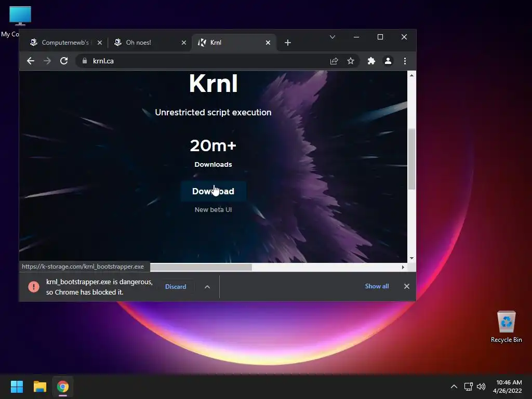Click the network tray icon
Viewport: 532px width, 399px height.
(468, 387)
